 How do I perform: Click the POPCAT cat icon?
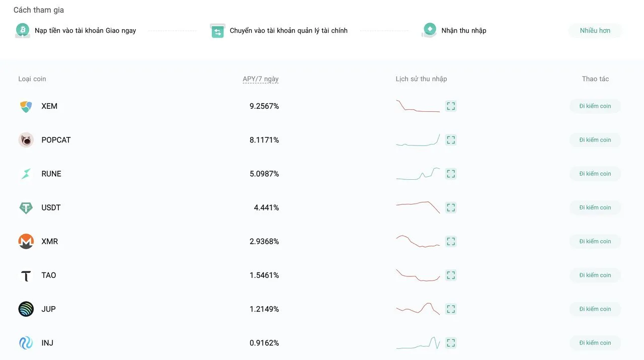pyautogui.click(x=26, y=140)
